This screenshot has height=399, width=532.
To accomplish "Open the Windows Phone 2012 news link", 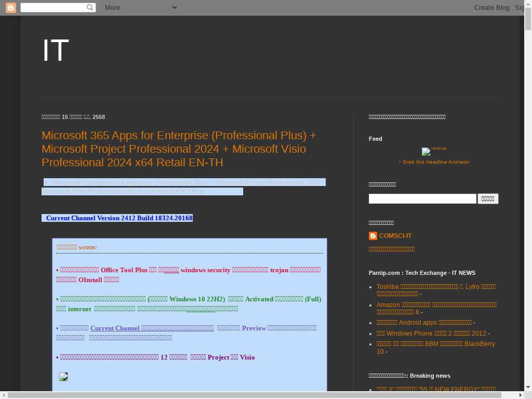I will tap(431, 334).
